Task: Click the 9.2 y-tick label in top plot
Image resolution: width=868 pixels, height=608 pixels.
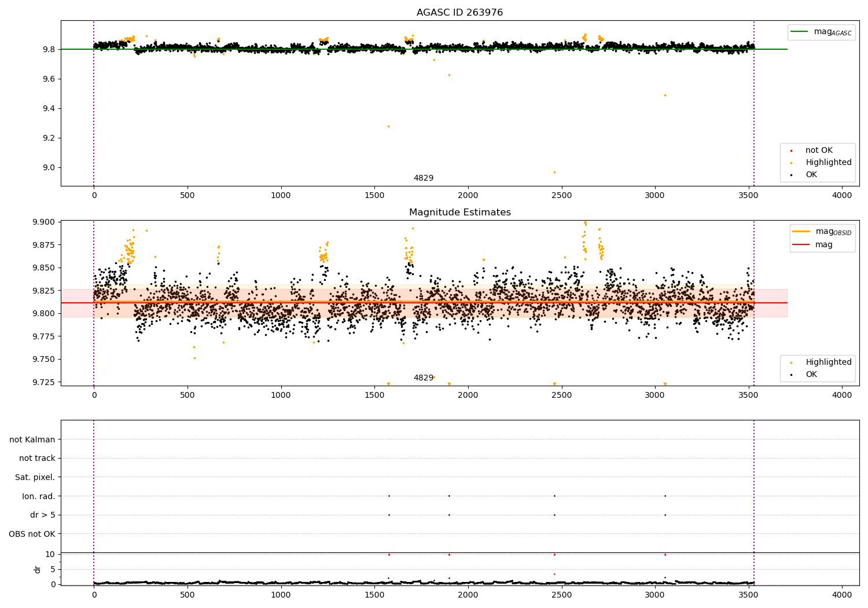Action: pyautogui.click(x=49, y=138)
